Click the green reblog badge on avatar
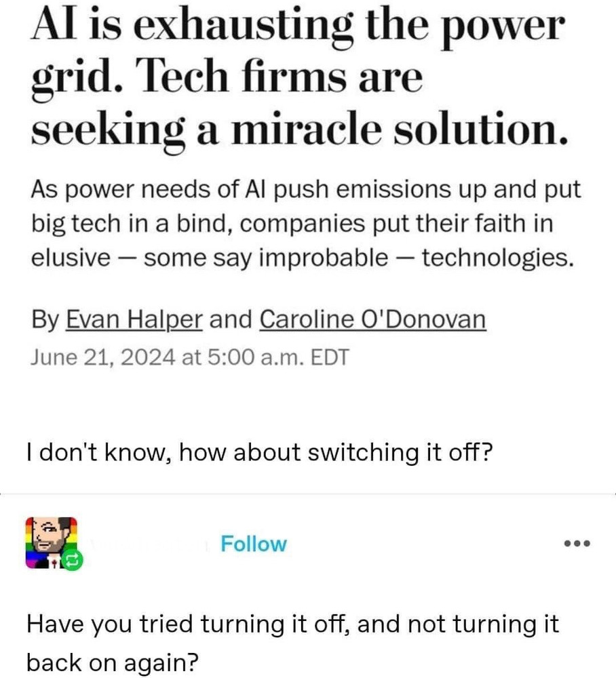This screenshot has height=678, width=616. 72,561
